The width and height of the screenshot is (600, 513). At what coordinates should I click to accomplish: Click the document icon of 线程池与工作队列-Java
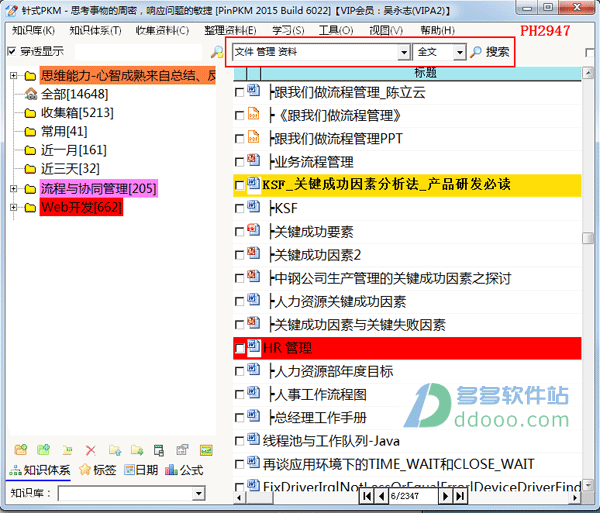pos(253,439)
